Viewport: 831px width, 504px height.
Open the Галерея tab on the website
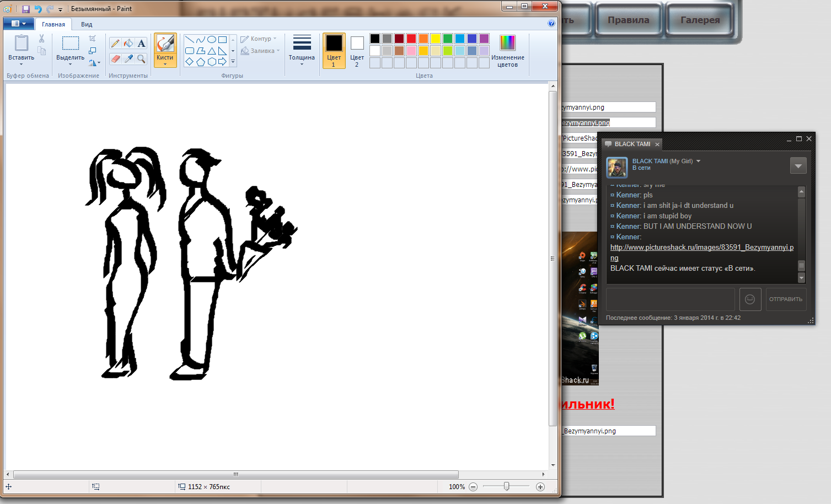(700, 20)
